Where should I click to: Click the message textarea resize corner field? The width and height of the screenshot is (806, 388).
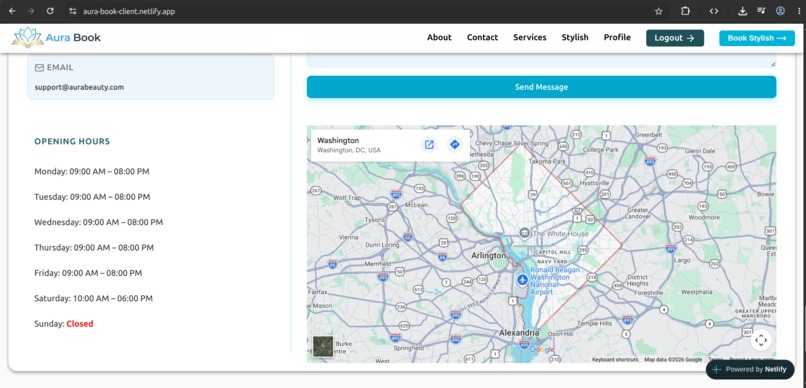773,64
